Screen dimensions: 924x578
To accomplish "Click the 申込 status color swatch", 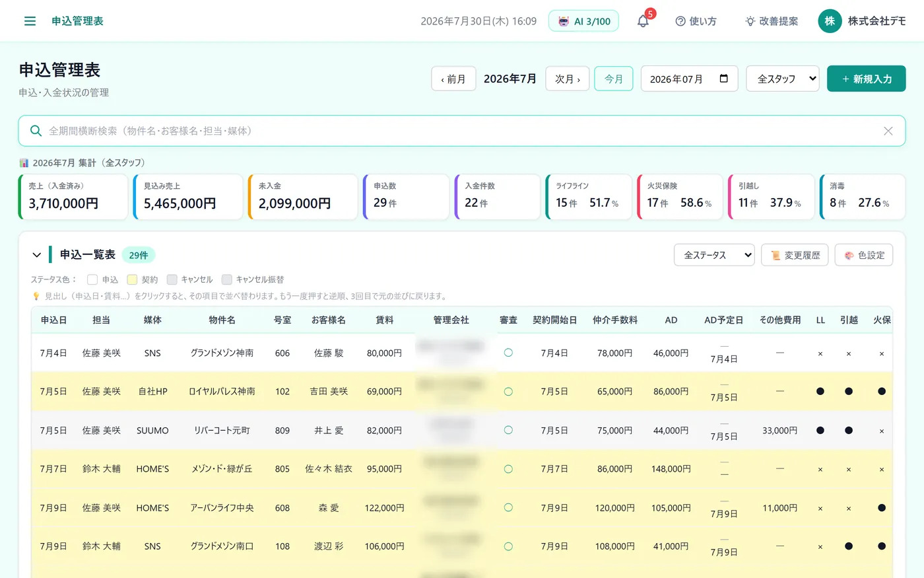I will tap(92, 279).
